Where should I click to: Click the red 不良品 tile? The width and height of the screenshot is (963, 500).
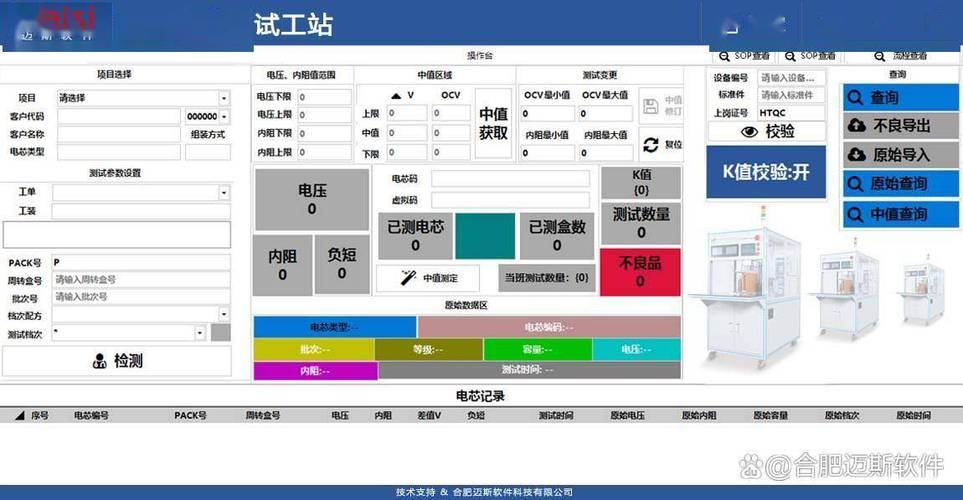[x=640, y=272]
